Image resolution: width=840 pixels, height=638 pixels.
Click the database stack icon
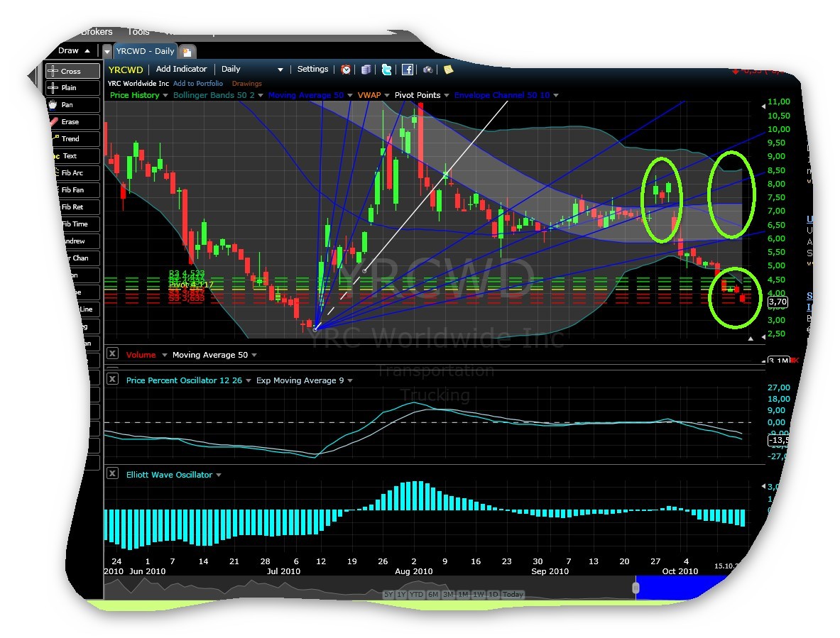(x=366, y=70)
